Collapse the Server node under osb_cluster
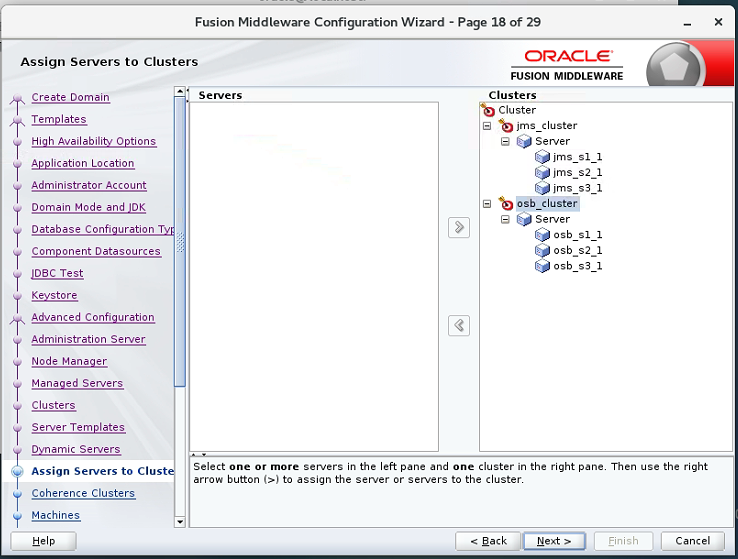The width and height of the screenshot is (738, 559). click(505, 219)
